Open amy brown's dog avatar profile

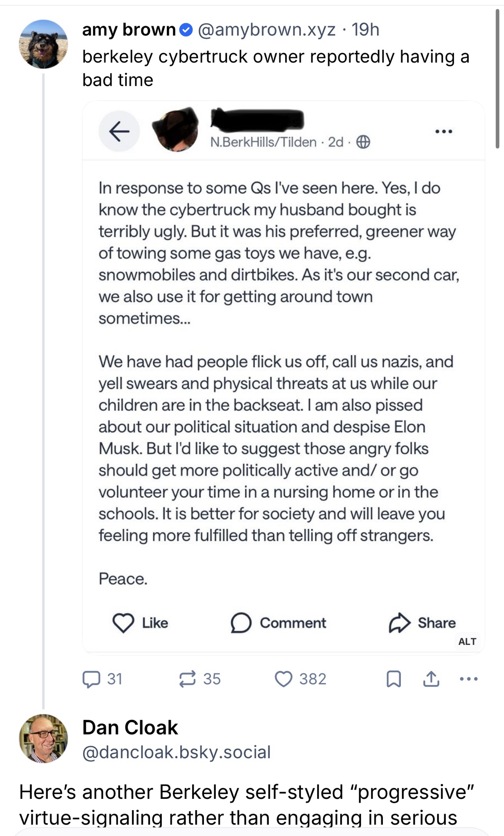[x=43, y=44]
